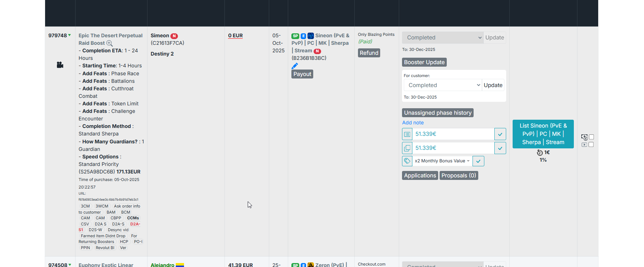Image resolution: width=644 pixels, height=267 pixels.
Task: Click the Booster Update button
Action: click(x=424, y=62)
